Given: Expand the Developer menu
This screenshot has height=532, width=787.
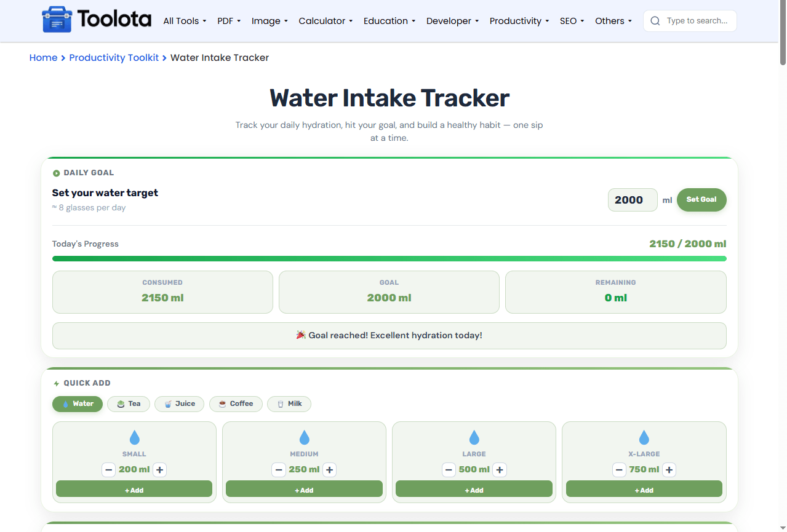Looking at the screenshot, I should tap(452, 21).
